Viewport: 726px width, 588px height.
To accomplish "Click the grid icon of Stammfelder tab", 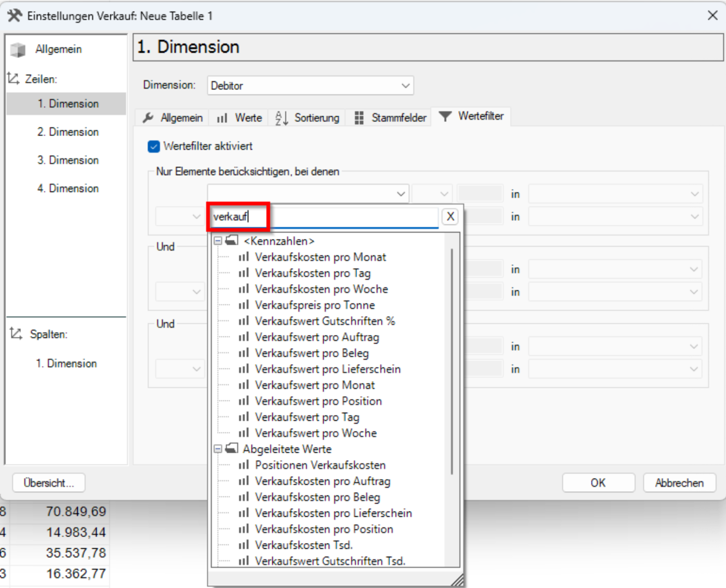I will [x=359, y=118].
